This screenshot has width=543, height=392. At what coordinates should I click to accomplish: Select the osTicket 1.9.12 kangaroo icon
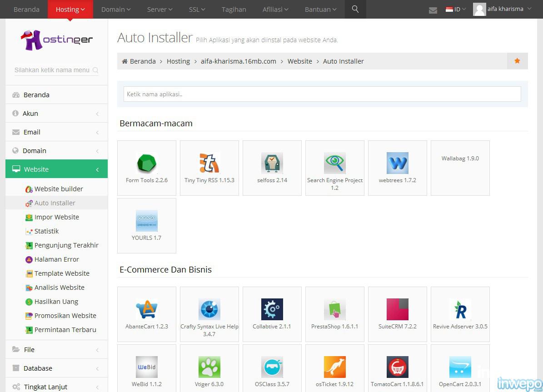pyautogui.click(x=335, y=367)
